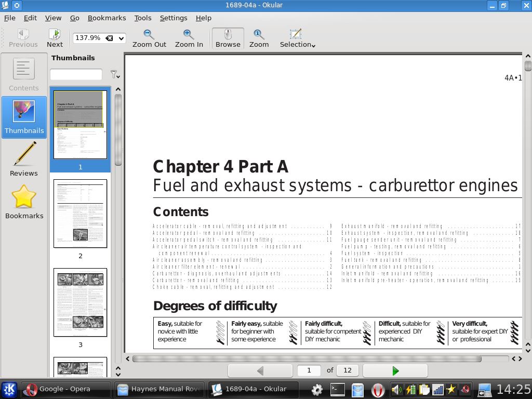Toggle the Browse mouse mode
The image size is (532, 399).
coord(228,38)
